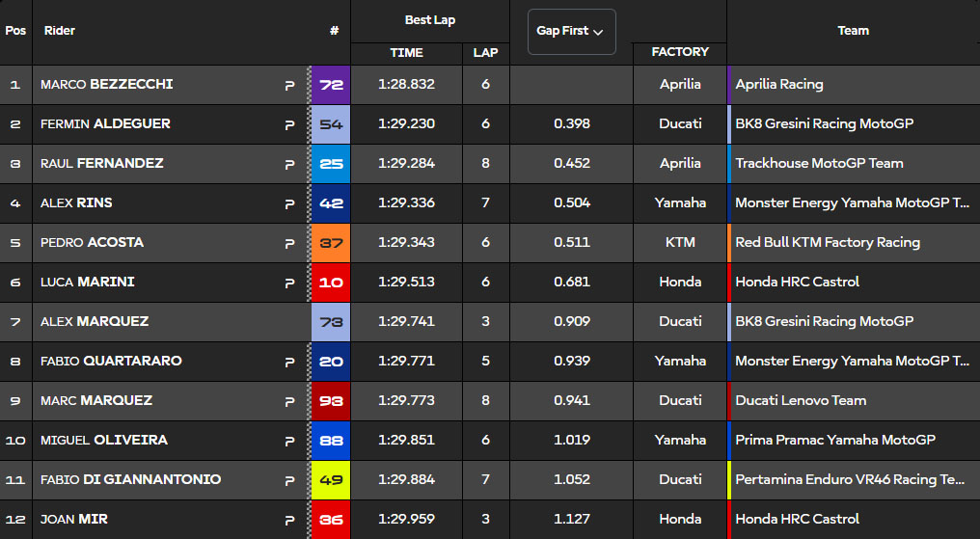Image resolution: width=980 pixels, height=539 pixels.
Task: Click the blue number 25 badge
Action: pyautogui.click(x=331, y=164)
